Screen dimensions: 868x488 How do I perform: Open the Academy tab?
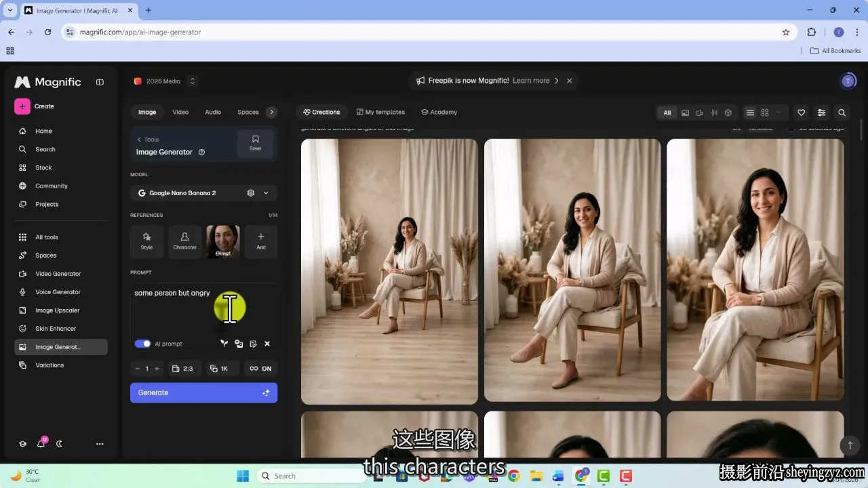439,113
